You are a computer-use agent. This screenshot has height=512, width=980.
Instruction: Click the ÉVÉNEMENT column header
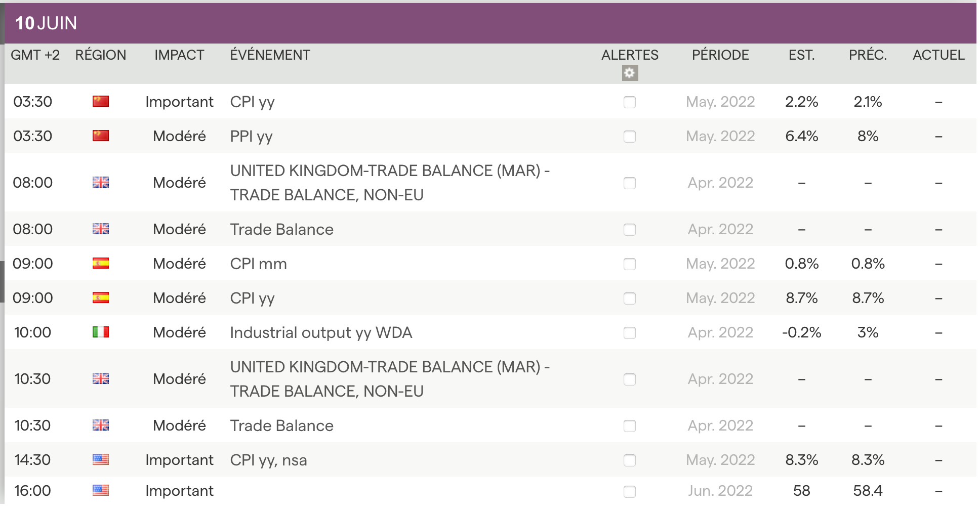point(270,55)
